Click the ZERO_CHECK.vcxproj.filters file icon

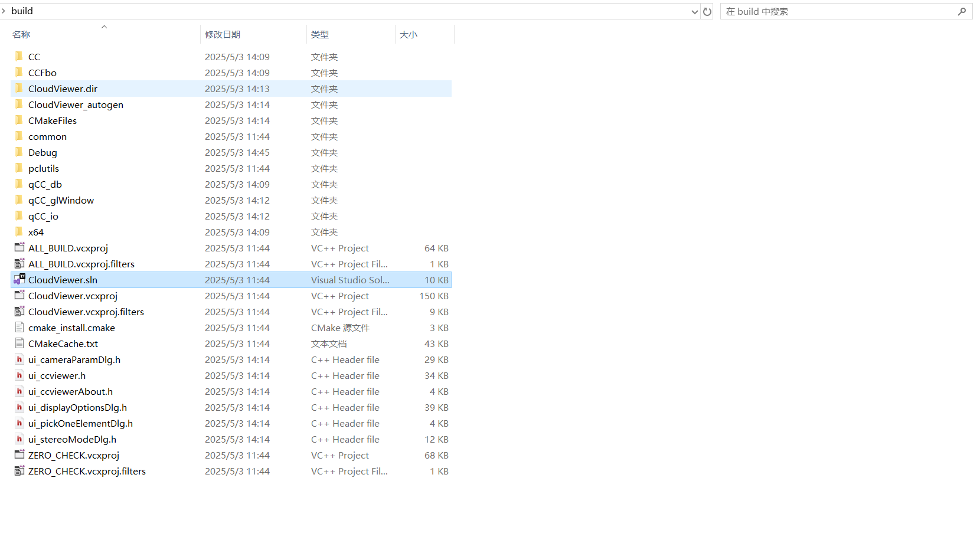click(19, 471)
